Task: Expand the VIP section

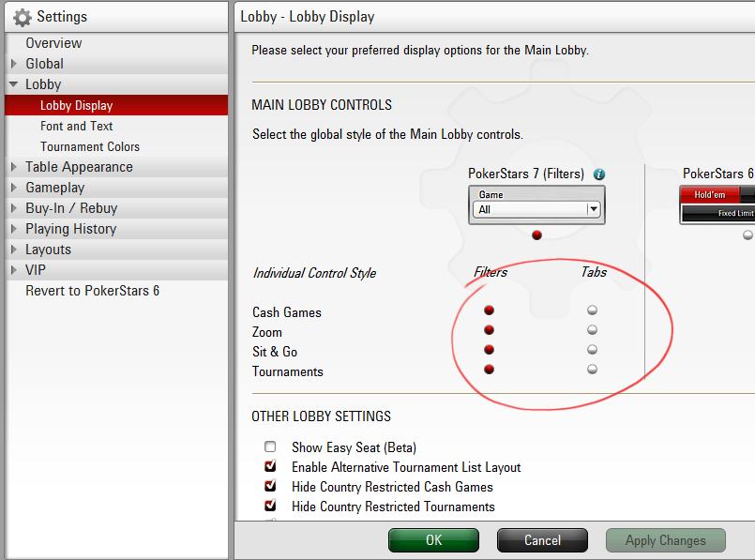Action: point(14,270)
